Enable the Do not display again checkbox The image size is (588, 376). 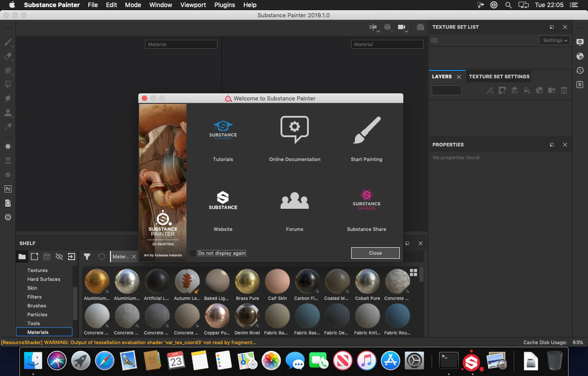(193, 253)
